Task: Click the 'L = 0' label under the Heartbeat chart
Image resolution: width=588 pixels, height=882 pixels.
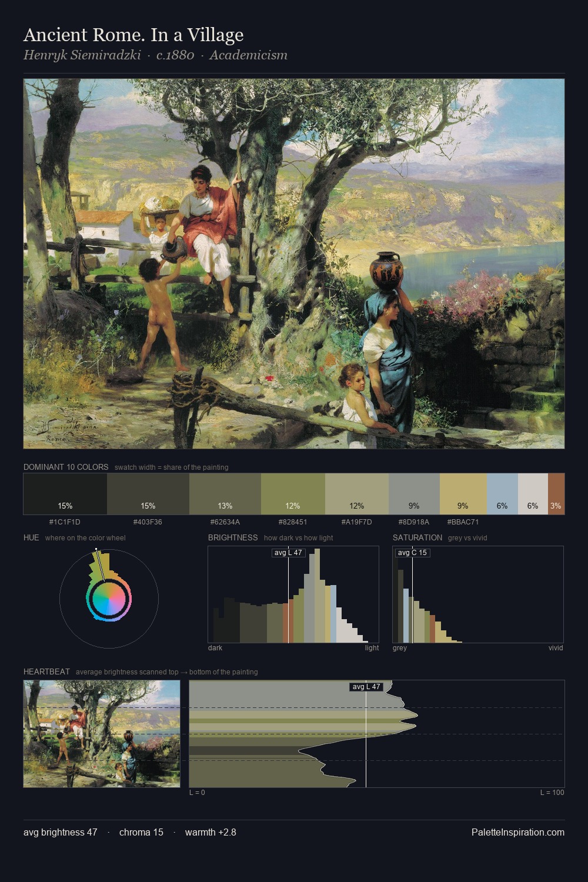Action: point(197,793)
